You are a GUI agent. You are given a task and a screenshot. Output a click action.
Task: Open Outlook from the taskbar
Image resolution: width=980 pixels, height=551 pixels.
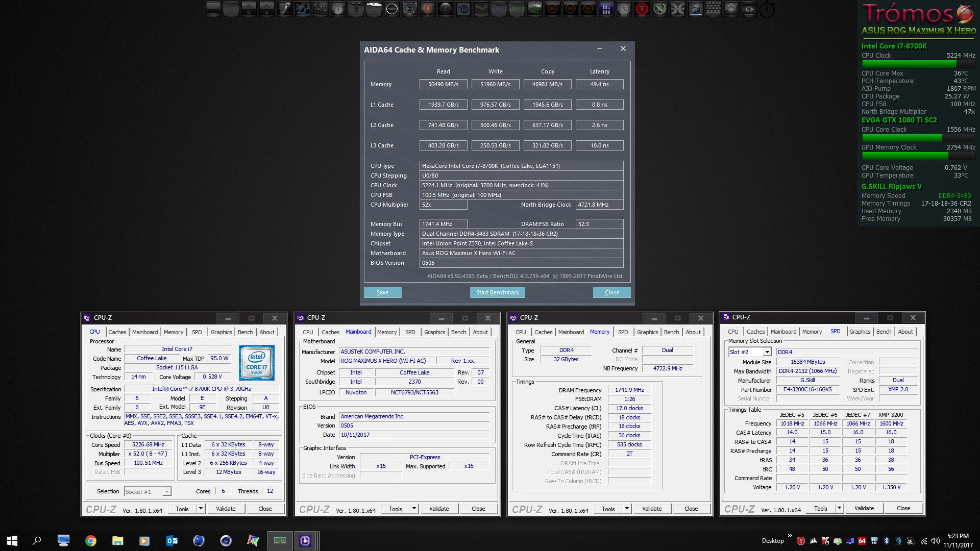pos(172,541)
